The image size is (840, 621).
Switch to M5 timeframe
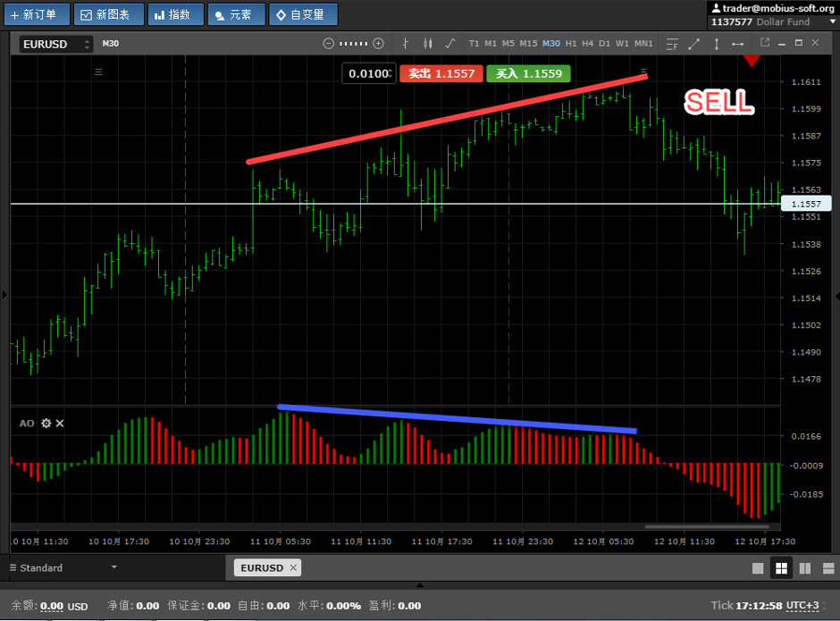click(x=508, y=44)
